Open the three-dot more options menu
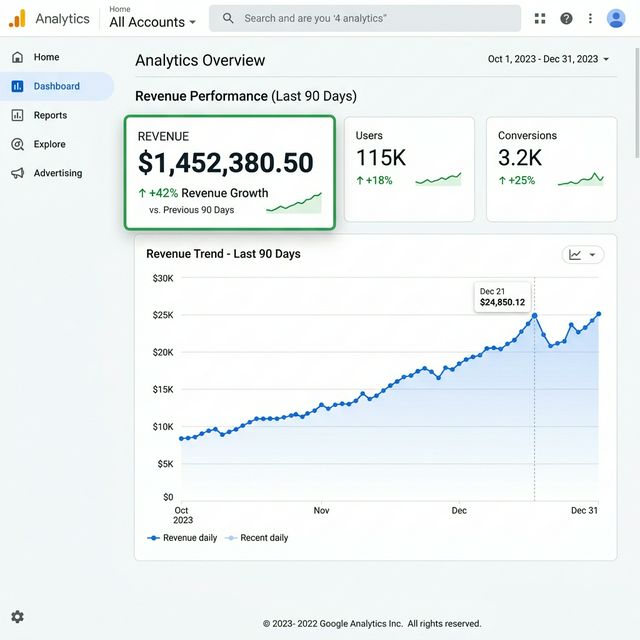This screenshot has height=640, width=640. [592, 18]
